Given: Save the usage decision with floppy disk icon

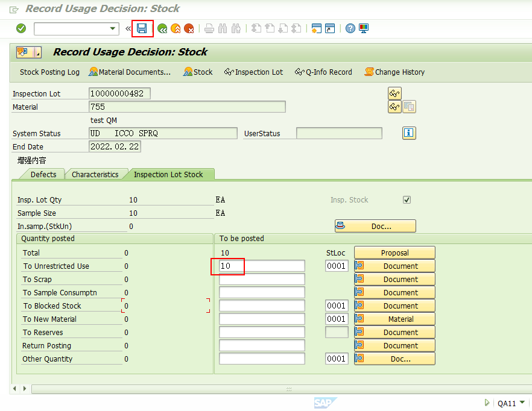Looking at the screenshot, I should point(142,28).
